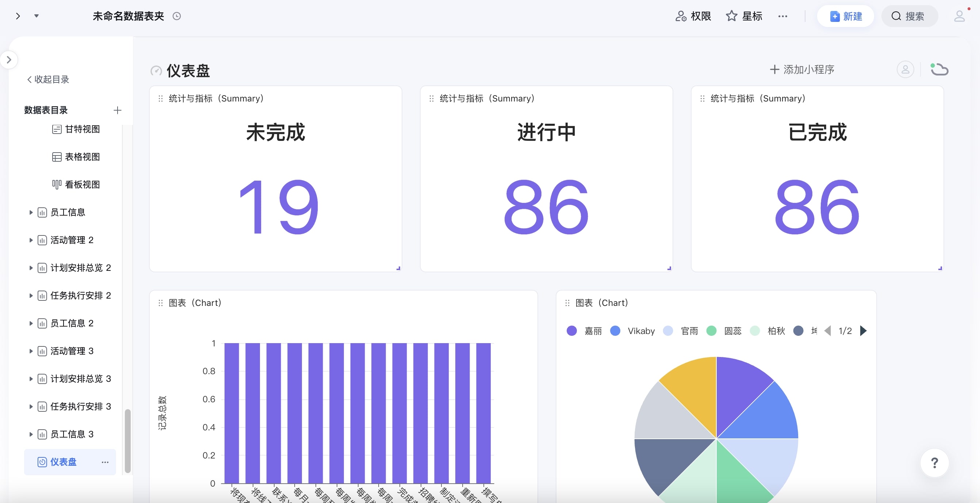Add new datasheet with plus icon
Viewport: 980px width, 503px height.
[x=117, y=110]
